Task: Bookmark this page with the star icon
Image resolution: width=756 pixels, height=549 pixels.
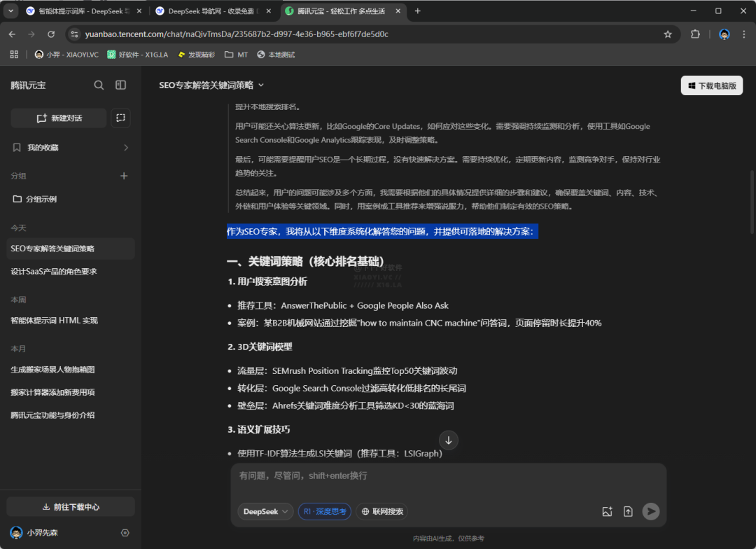Action: click(667, 34)
